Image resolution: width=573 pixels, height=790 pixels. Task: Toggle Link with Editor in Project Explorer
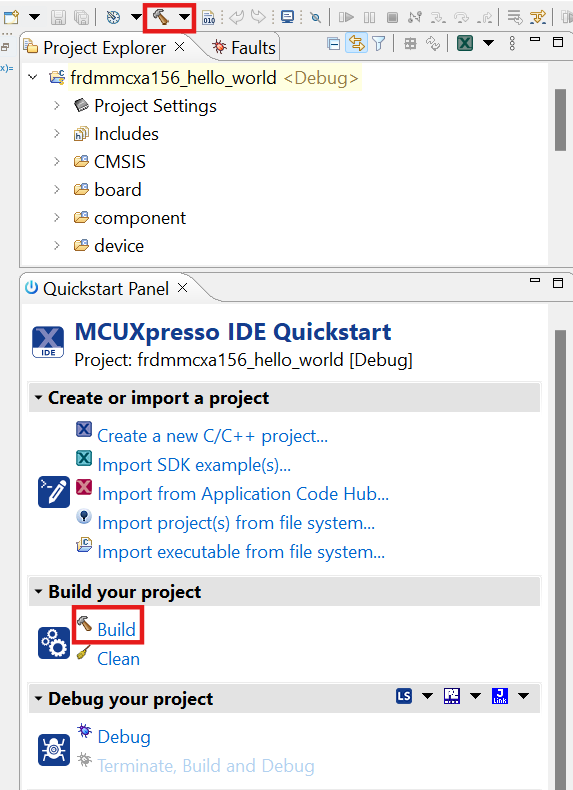click(356, 44)
